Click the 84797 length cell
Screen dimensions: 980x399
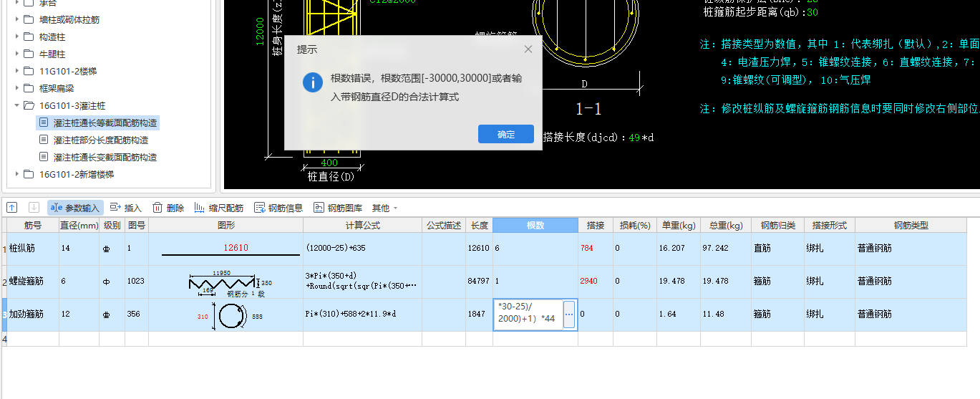point(479,282)
